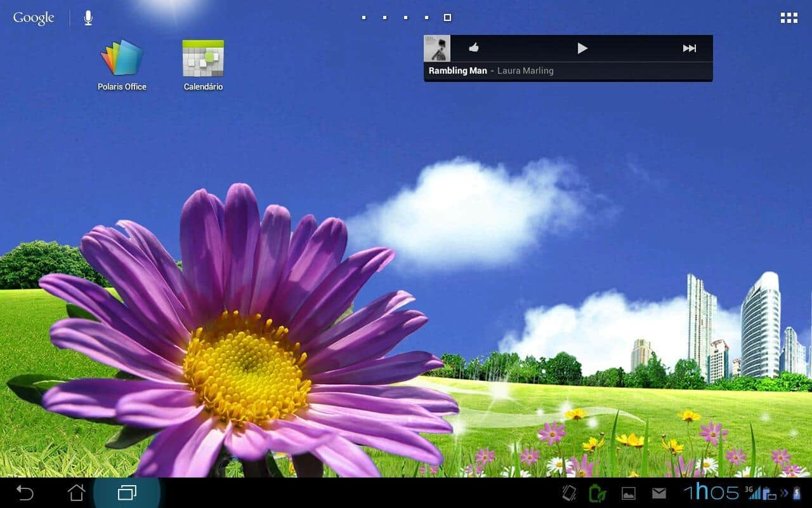Open the recent apps list
The width and height of the screenshot is (812, 508).
click(x=127, y=492)
